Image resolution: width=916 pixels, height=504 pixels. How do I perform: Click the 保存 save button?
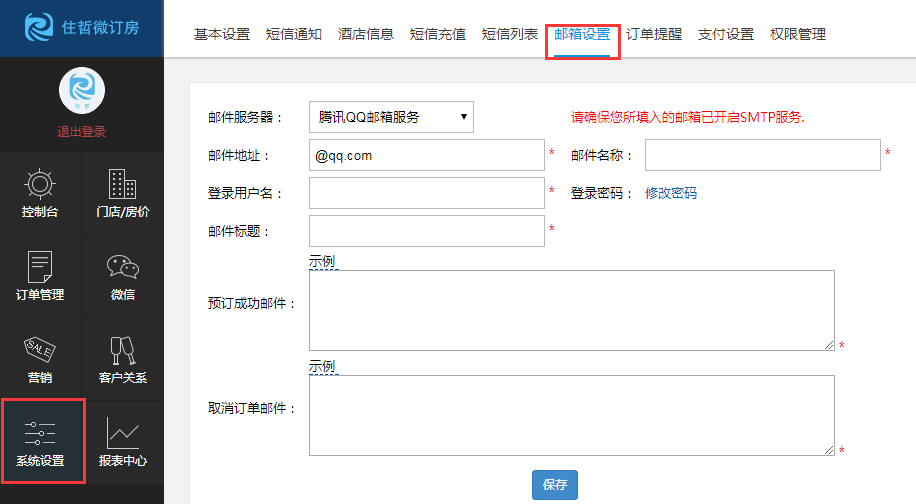[x=555, y=485]
